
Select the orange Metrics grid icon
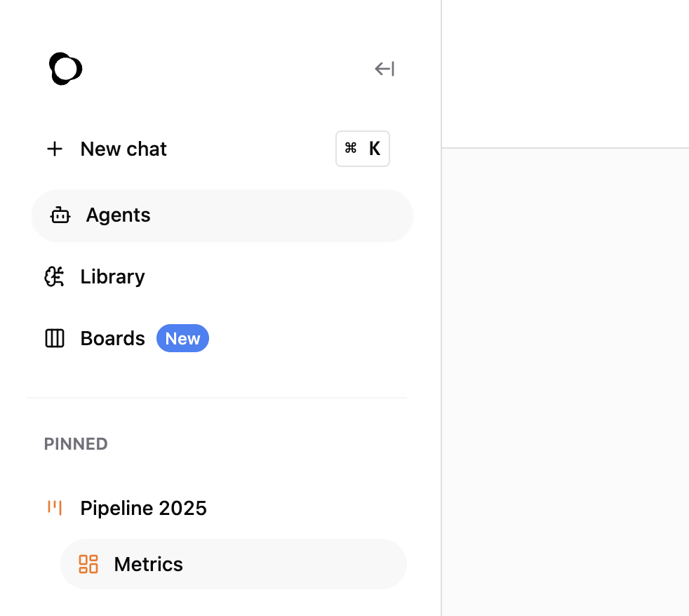coord(88,564)
